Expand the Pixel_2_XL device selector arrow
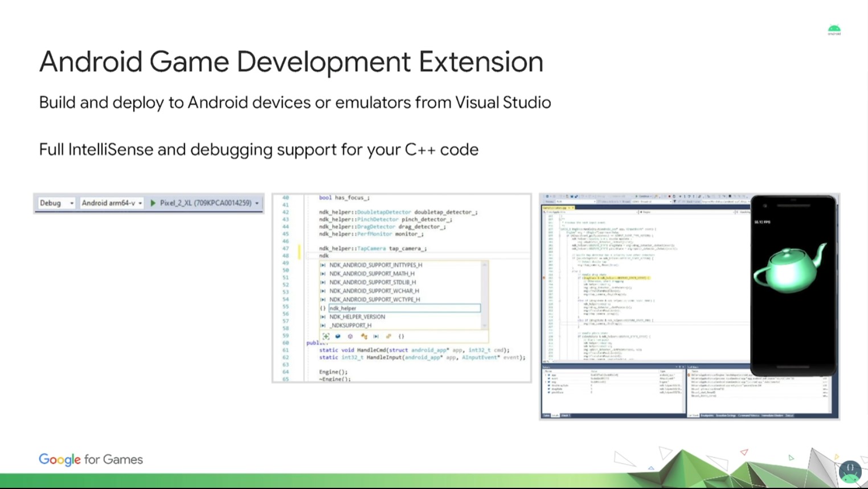Viewport: 868px width, 489px height. [257, 203]
